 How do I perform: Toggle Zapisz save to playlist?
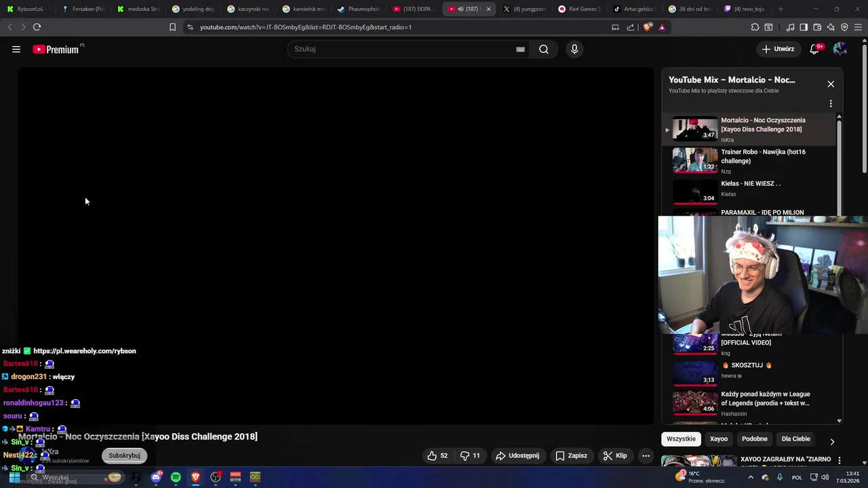click(572, 456)
